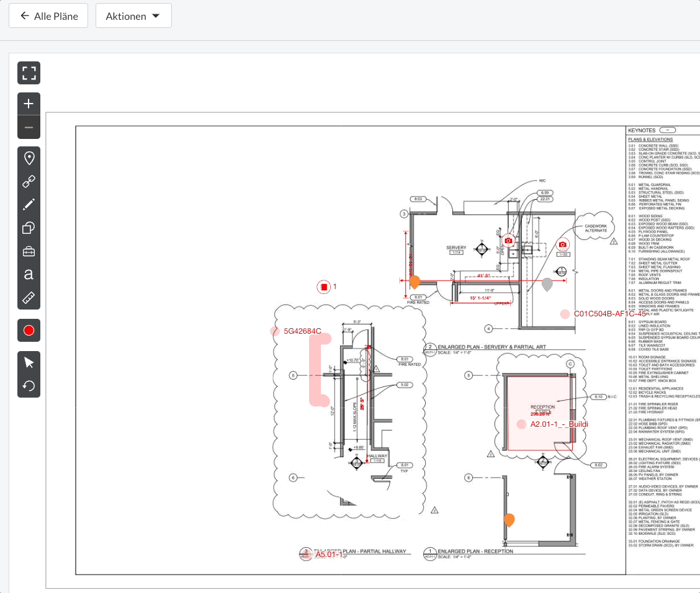Screen dimensions: 700x593
Task: Select the link tool in toolbar
Action: [29, 182]
